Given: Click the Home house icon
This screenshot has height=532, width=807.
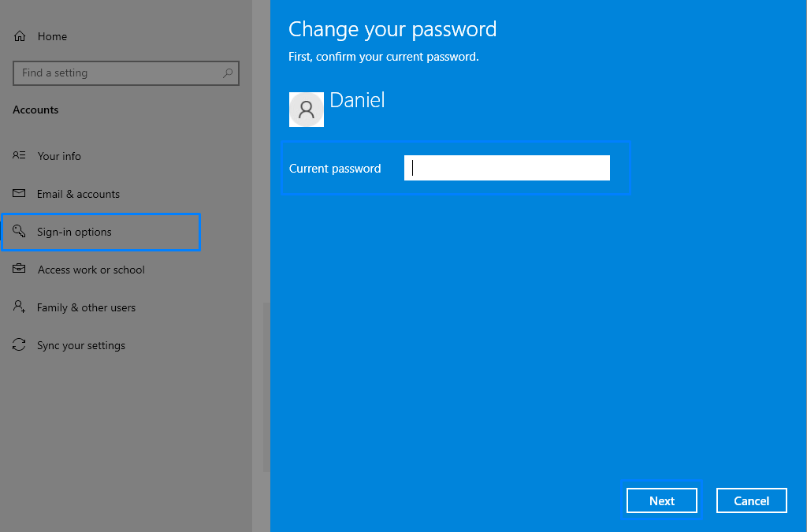Looking at the screenshot, I should pos(20,36).
